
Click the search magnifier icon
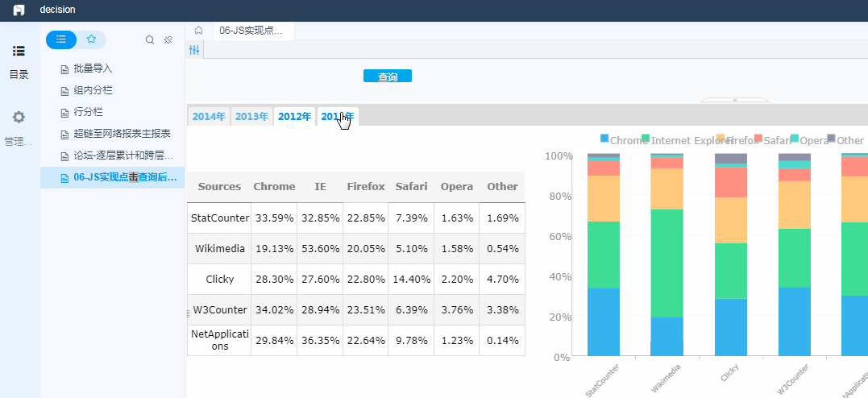coord(149,39)
